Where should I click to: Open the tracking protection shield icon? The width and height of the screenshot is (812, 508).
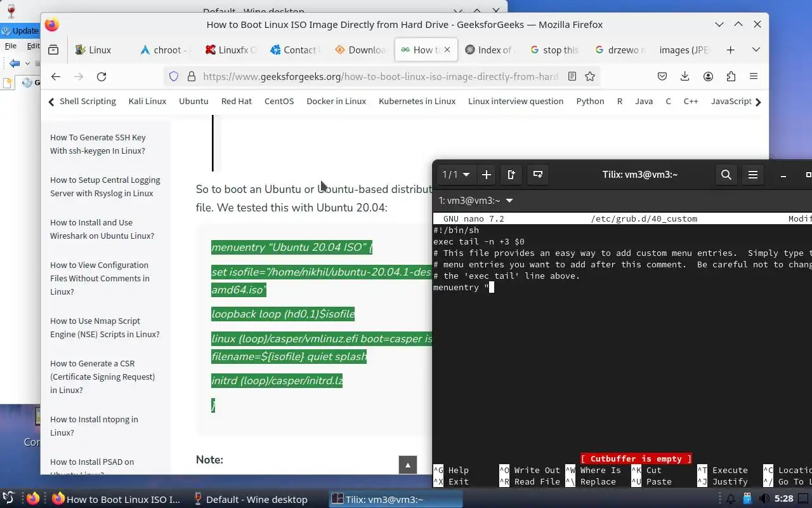coord(174,76)
